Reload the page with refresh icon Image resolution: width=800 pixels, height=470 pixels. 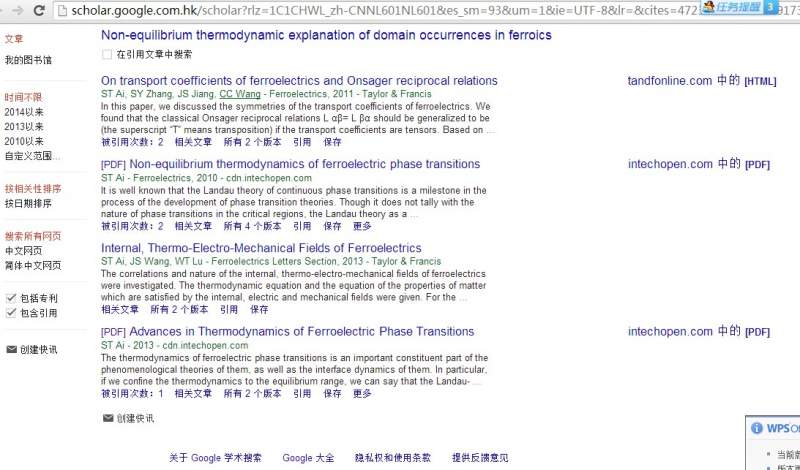click(38, 10)
